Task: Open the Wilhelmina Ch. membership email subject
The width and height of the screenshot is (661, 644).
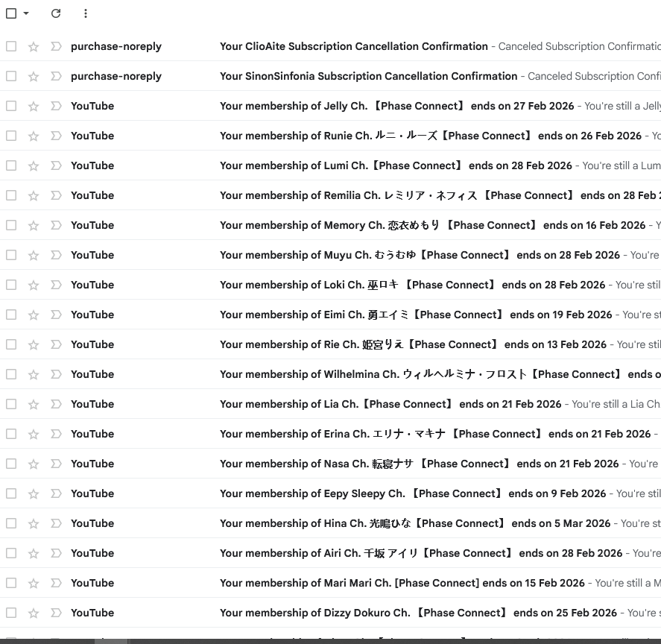Action: (440, 374)
